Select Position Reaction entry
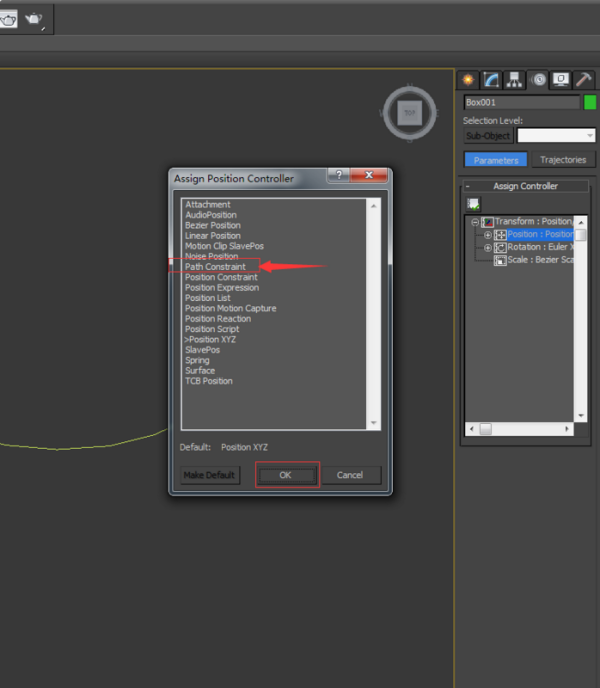600x688 pixels. click(218, 319)
